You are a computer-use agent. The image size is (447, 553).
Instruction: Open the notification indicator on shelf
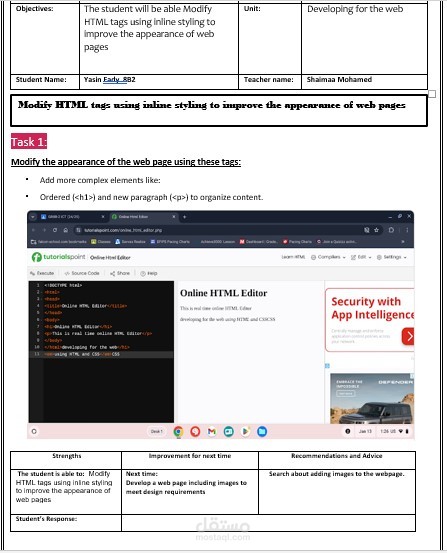click(348, 431)
